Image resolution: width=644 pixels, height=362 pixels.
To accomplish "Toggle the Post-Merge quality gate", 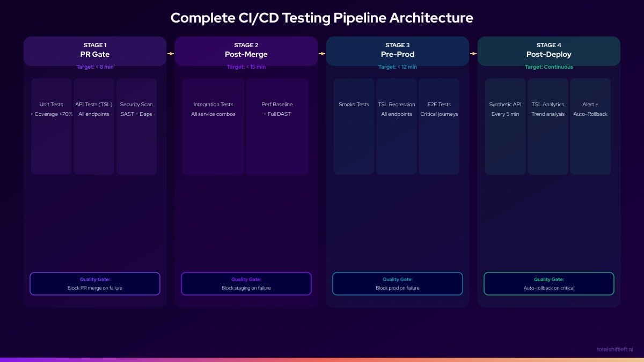I will (x=246, y=284).
